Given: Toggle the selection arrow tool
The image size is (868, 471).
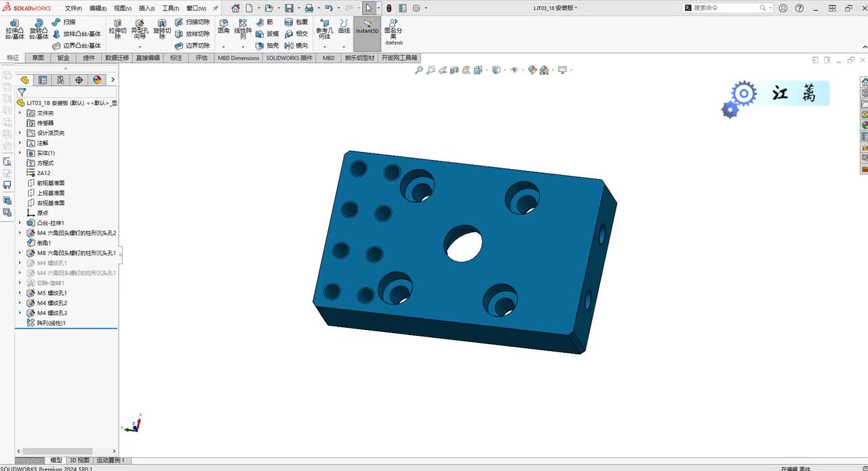Looking at the screenshot, I should point(368,8).
